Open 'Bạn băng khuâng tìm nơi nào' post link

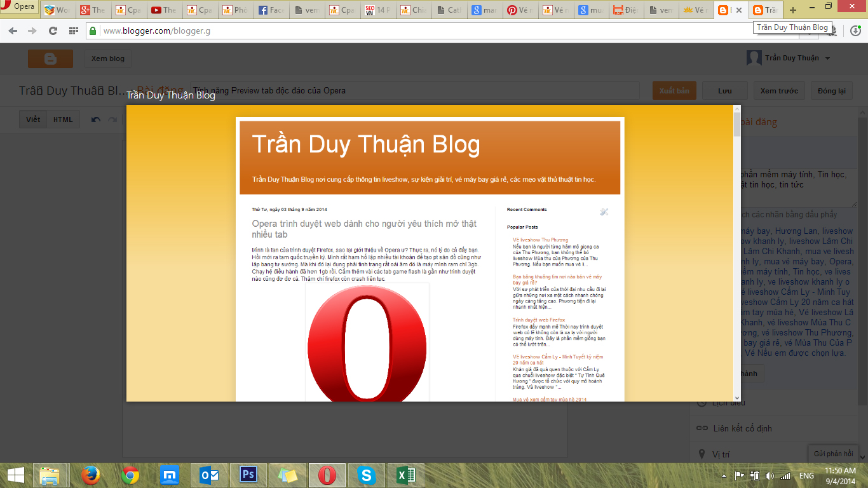558,280
